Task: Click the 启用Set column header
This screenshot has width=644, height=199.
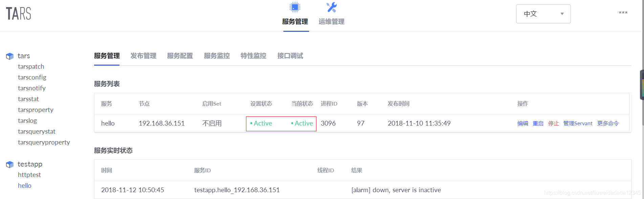Action: pos(212,104)
